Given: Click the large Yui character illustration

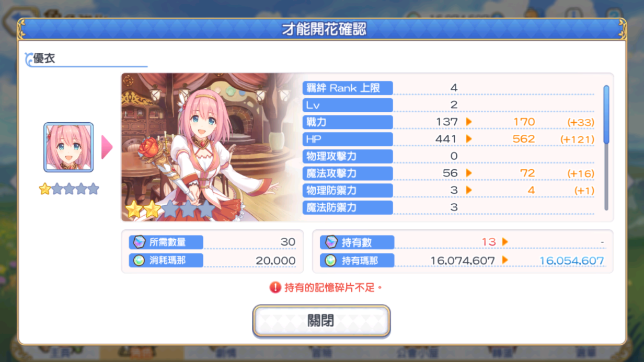Looking at the screenshot, I should coord(210,147).
